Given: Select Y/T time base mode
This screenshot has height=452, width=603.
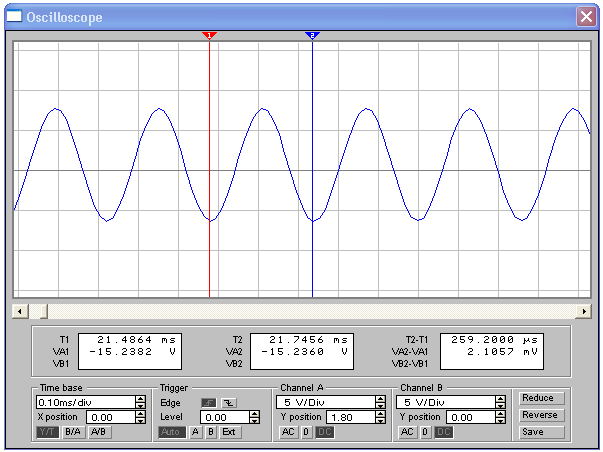Looking at the screenshot, I should coord(48,432).
